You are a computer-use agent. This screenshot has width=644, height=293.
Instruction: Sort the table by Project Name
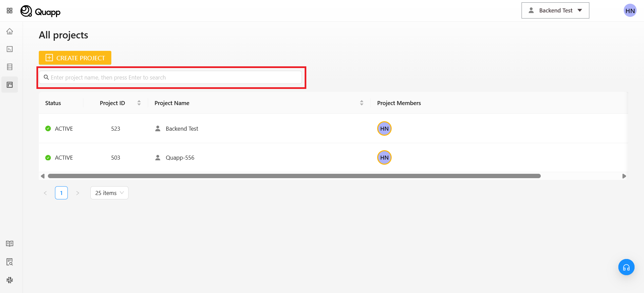[x=361, y=103]
